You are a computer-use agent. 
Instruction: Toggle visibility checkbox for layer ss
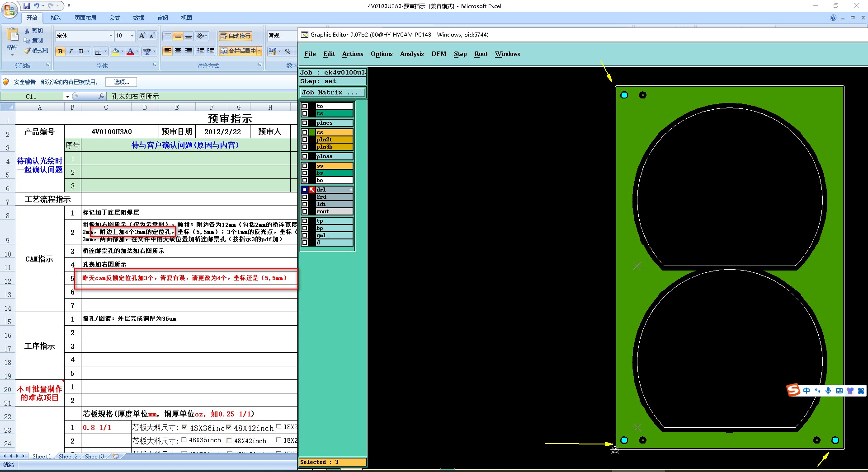click(305, 166)
